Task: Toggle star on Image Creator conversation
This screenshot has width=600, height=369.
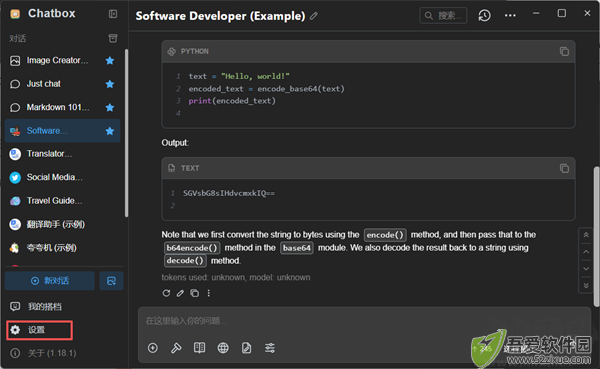Action: click(x=110, y=60)
